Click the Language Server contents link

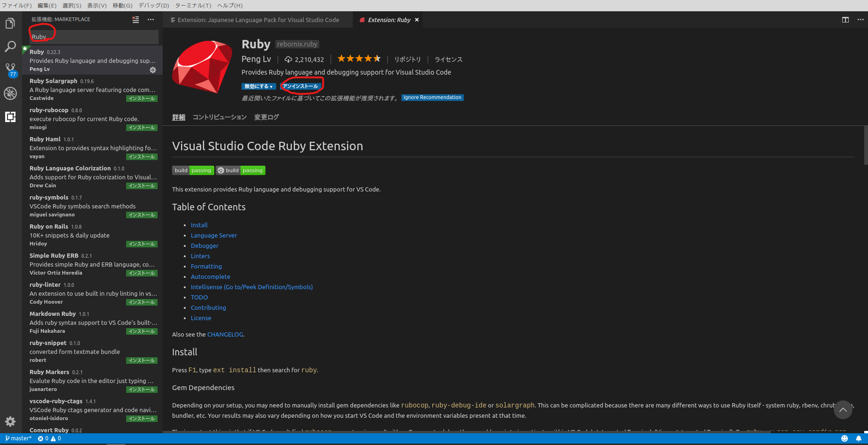coord(214,236)
